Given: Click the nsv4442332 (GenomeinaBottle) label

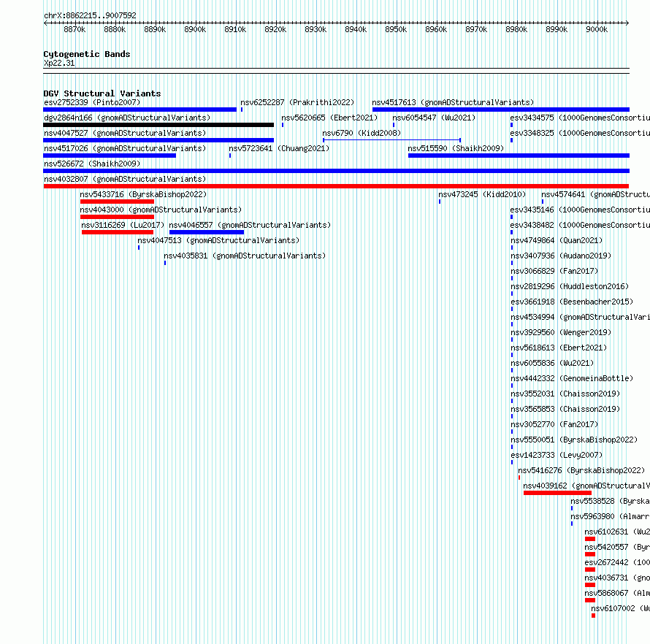Looking at the screenshot, I should coord(572,378).
